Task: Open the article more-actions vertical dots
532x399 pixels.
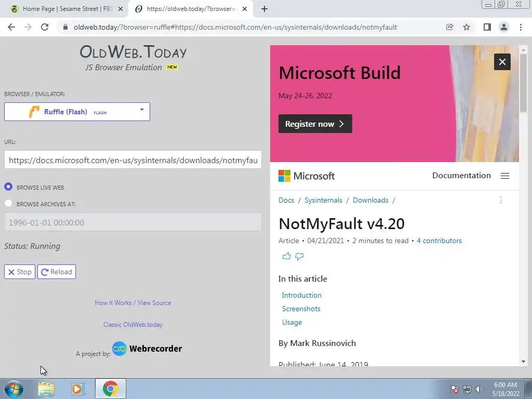Action: pyautogui.click(x=501, y=200)
